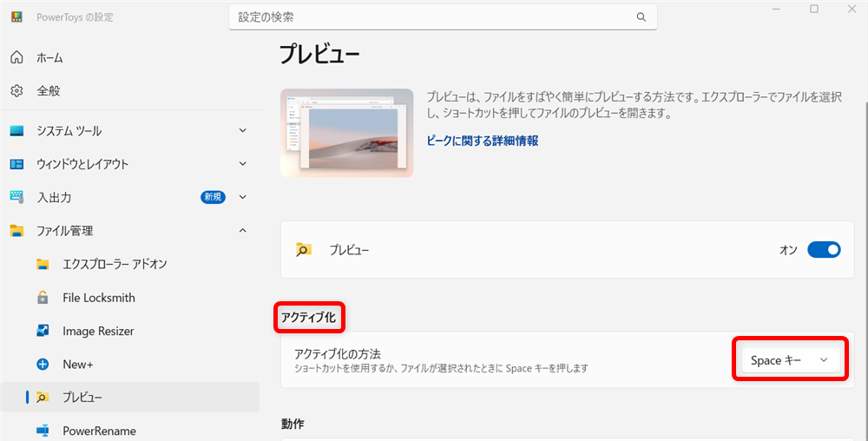The height and width of the screenshot is (441, 868).
Task: Click the General gear icon
Action: coord(17,91)
